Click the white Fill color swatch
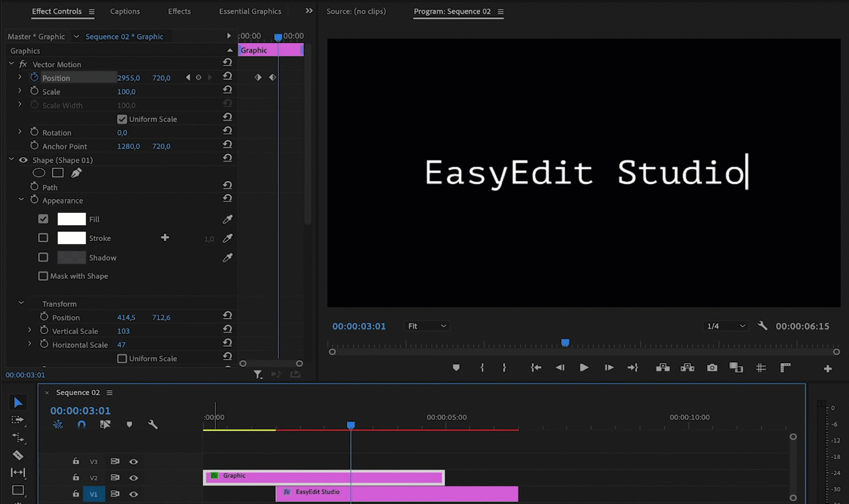 pyautogui.click(x=72, y=218)
